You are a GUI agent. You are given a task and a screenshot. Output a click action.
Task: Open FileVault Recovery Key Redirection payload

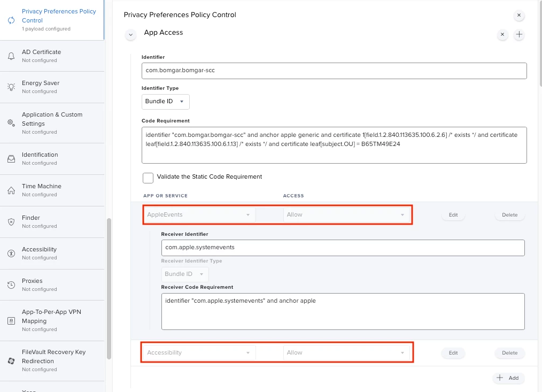52,361
